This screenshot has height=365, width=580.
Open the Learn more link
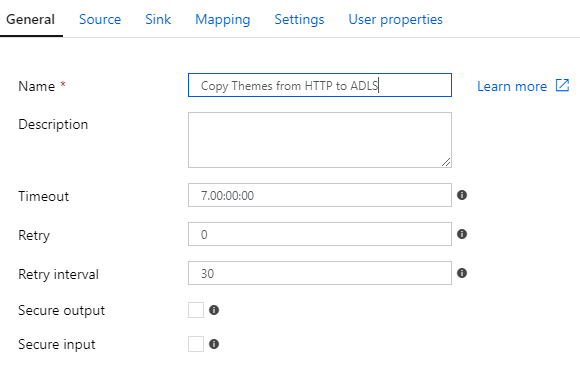click(x=512, y=86)
